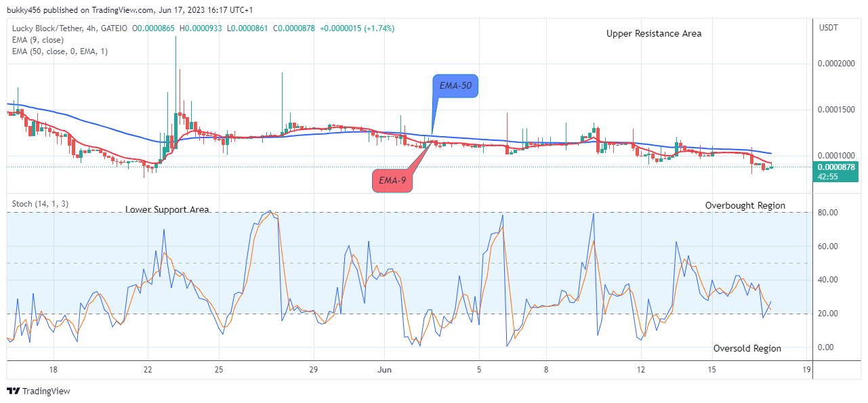Click the TradingView logo at bottom left
The height and width of the screenshot is (403, 868).
pos(39,391)
